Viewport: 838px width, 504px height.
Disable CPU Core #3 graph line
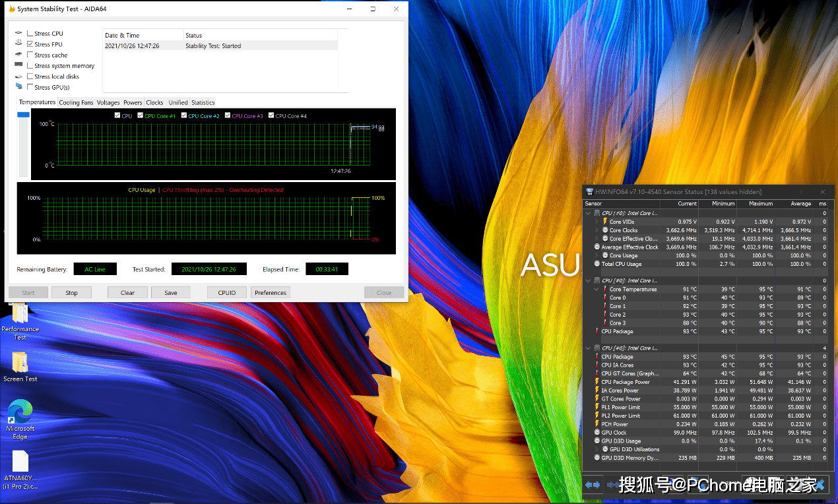click(x=228, y=115)
